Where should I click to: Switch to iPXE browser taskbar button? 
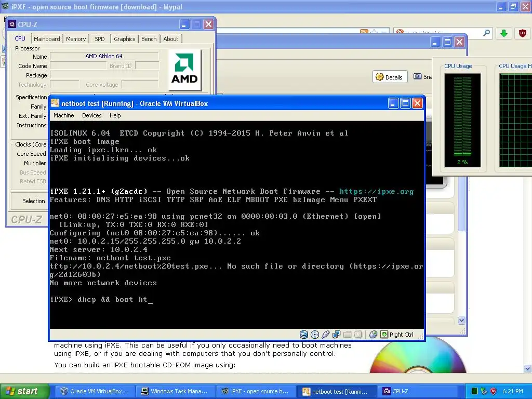point(255,391)
